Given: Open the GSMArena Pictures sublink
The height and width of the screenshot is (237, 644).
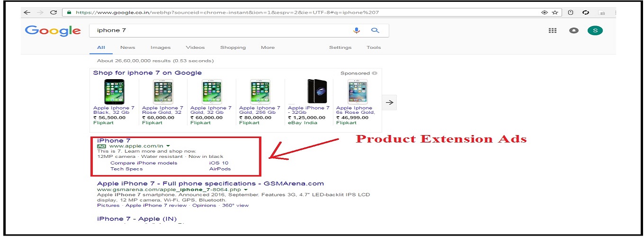Looking at the screenshot, I should 108,205.
